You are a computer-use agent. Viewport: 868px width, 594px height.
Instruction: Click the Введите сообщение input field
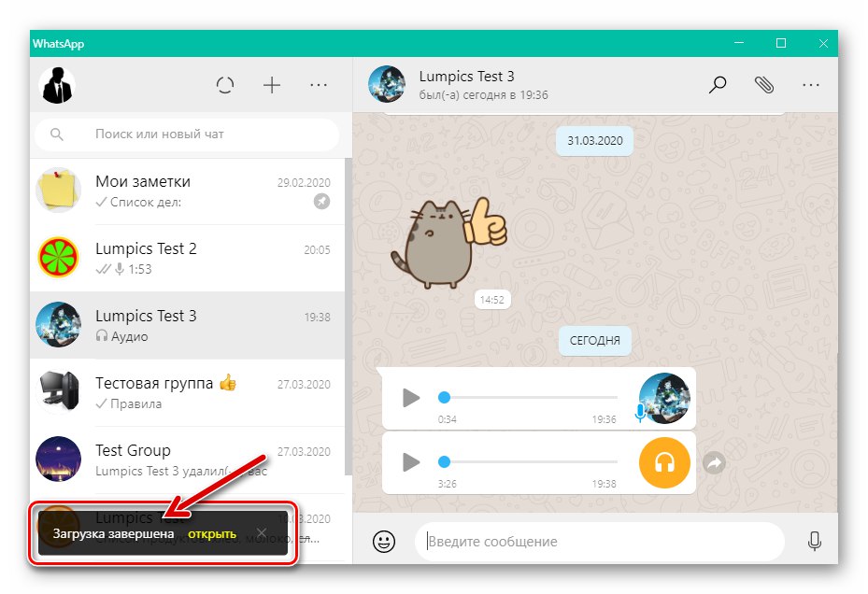(598, 541)
